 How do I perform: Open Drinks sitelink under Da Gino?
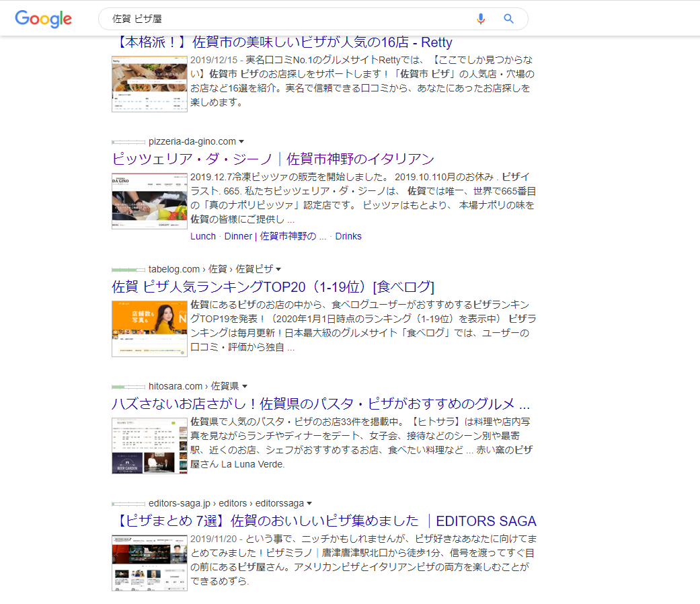point(348,236)
